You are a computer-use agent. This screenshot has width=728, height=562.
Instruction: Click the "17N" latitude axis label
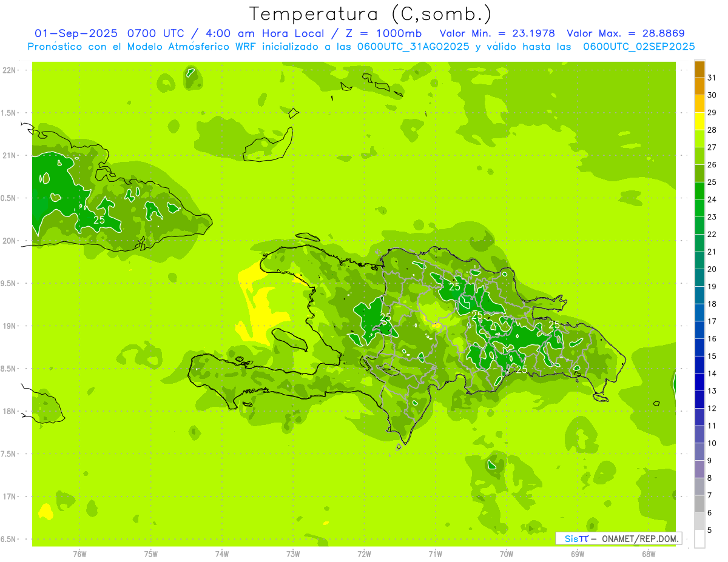click(x=10, y=497)
